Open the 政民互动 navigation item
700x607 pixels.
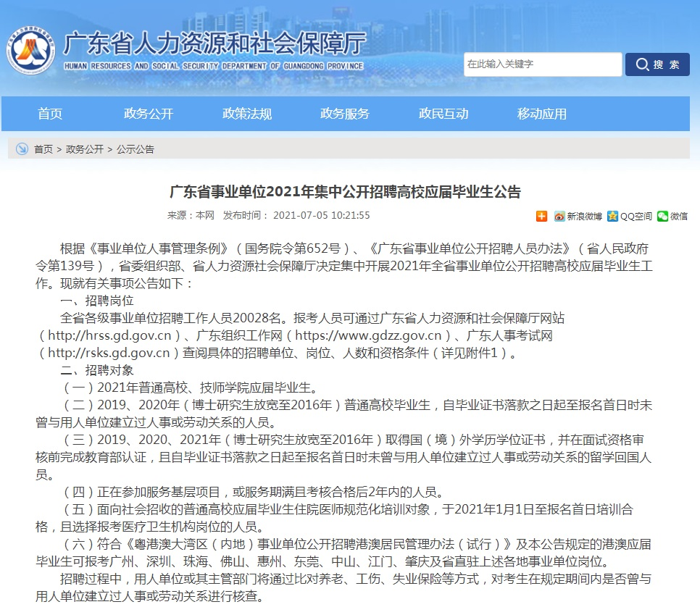[443, 114]
